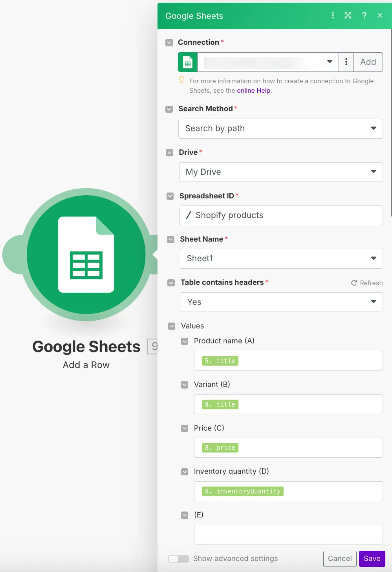Collapse the Product name (A) field
This screenshot has height=572, width=392.
point(185,341)
